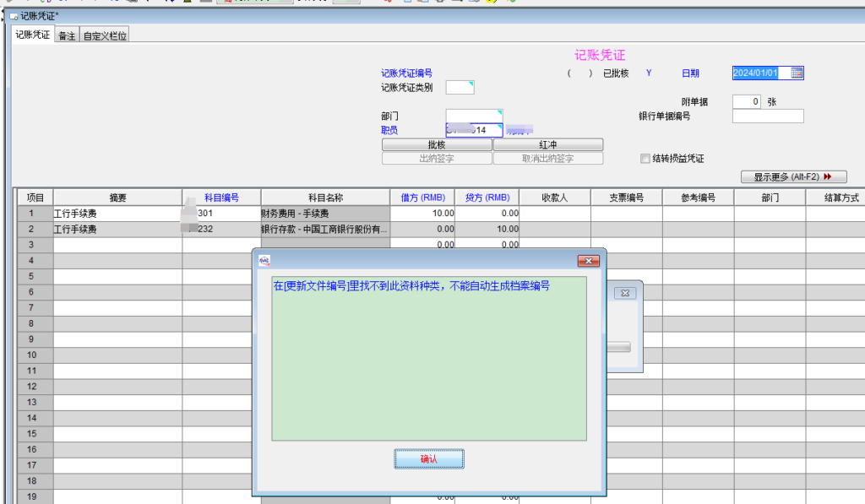865x504 pixels.
Task: Select the 摘要 cell in row 1
Action: coord(117,214)
